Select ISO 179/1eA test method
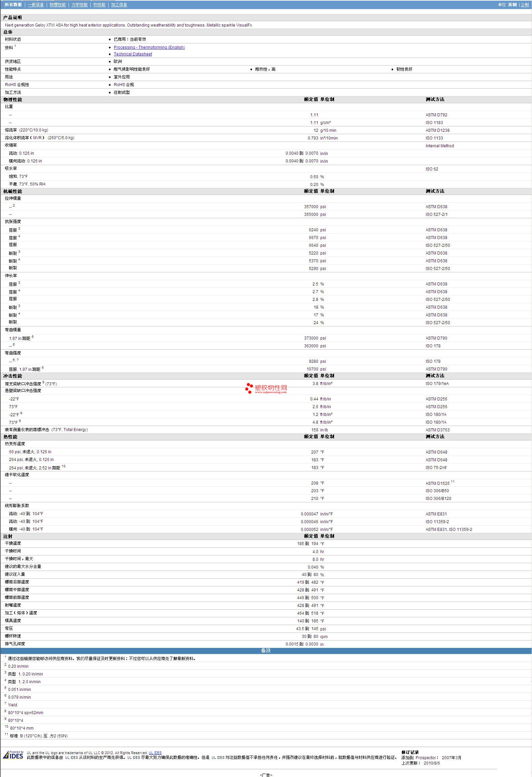Image resolution: width=532 pixels, height=777 pixels. [x=437, y=384]
